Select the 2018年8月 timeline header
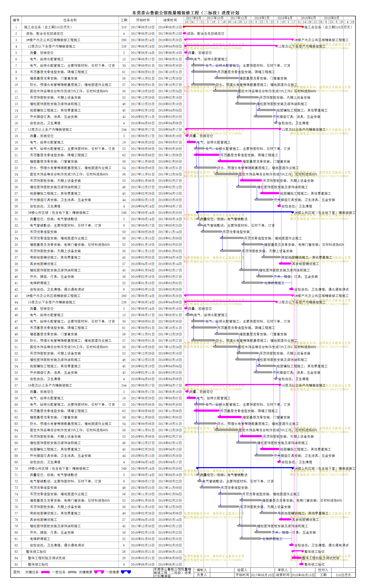The width and height of the screenshot is (366, 588). click(x=332, y=18)
